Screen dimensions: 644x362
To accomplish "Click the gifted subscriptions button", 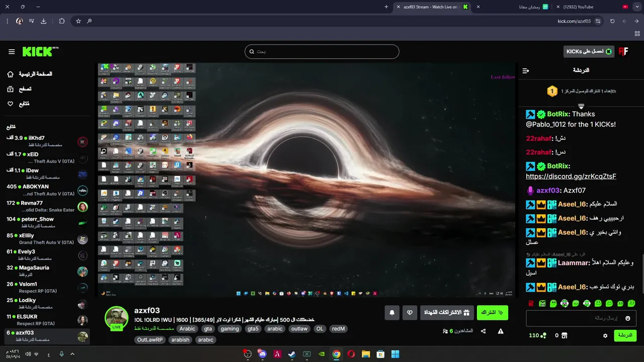I will coord(447,313).
